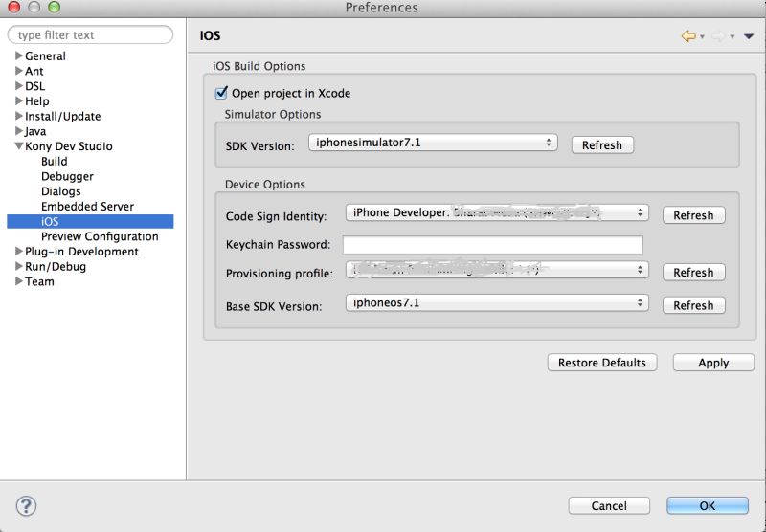The width and height of the screenshot is (766, 532).
Task: Select the Run/Debug label in tree
Action: click(56, 267)
